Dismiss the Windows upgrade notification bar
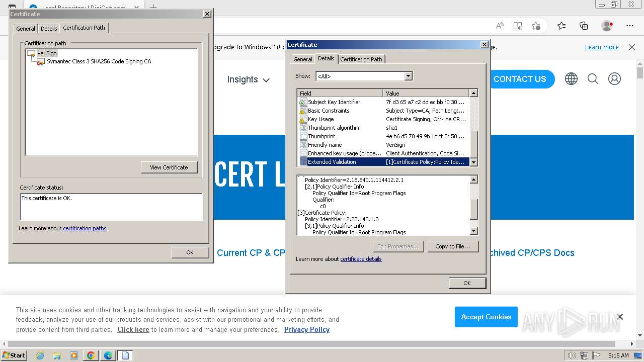This screenshot has width=644, height=362. click(632, 47)
